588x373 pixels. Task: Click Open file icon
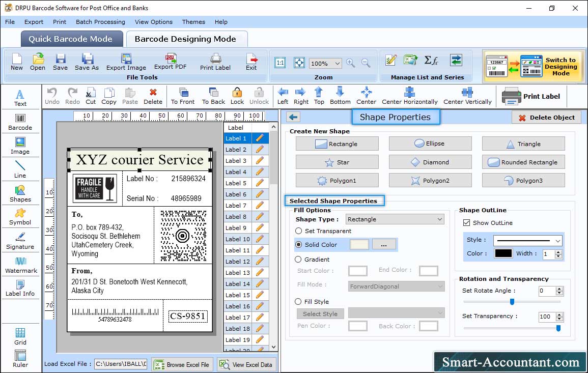38,62
